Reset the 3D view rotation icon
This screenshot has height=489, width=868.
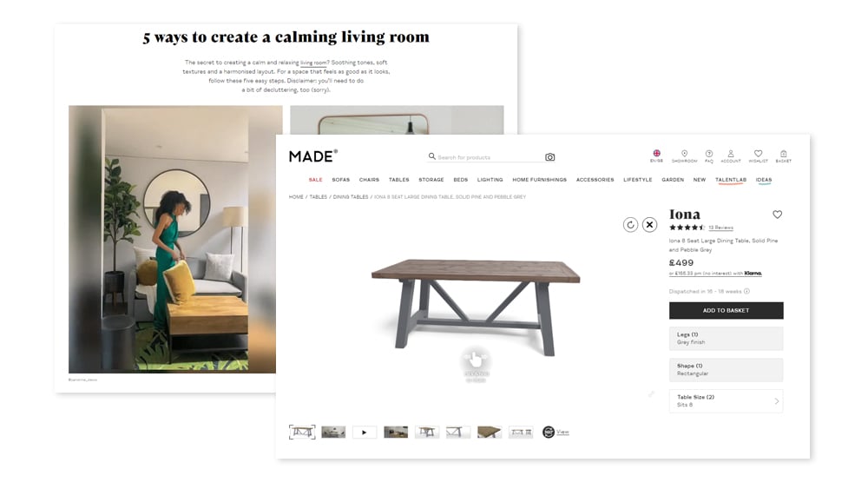click(630, 225)
